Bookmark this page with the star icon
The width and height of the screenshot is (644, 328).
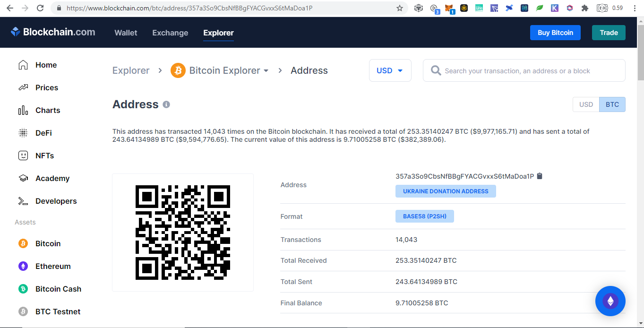400,8
